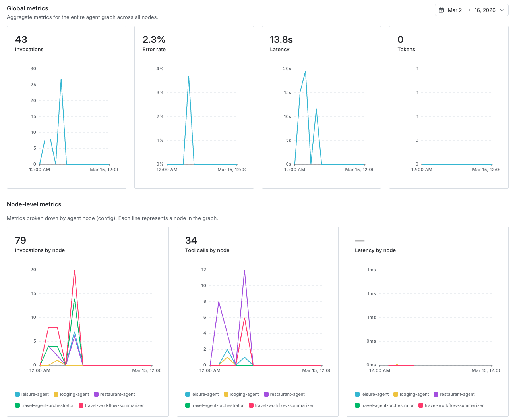The height and width of the screenshot is (420, 515).
Task: Click the Error rate card showing 2.3%
Action: click(x=194, y=106)
